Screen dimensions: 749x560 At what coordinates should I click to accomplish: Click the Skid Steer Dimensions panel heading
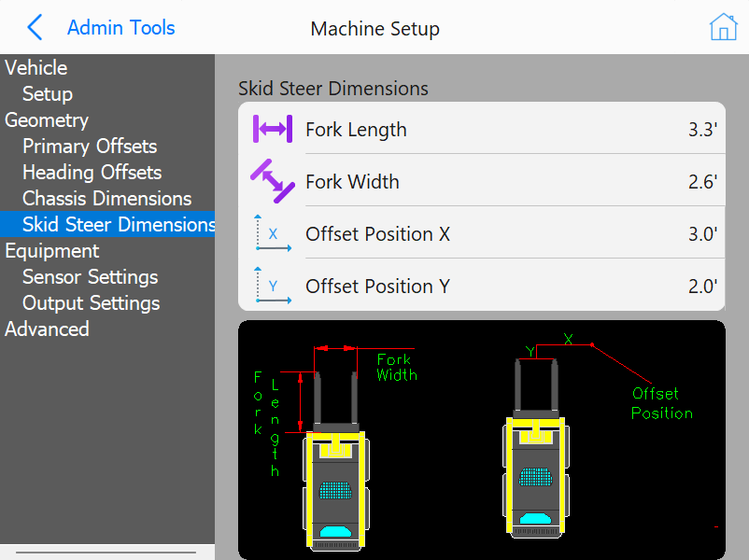click(x=333, y=89)
